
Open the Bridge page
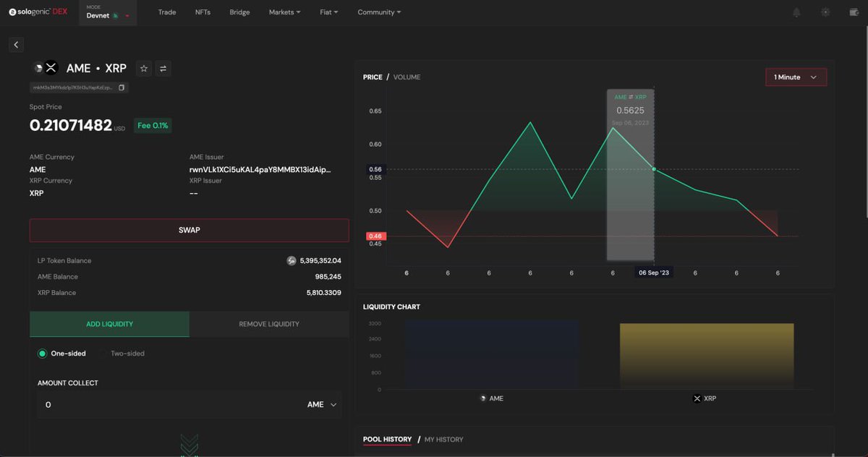point(239,12)
